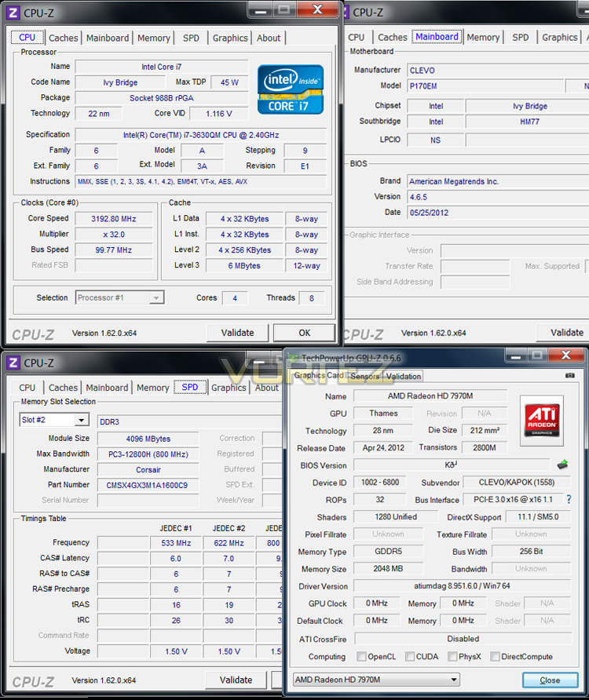
Task: Click the Instructions MMX, SSE list field
Action: pyautogui.click(x=201, y=181)
